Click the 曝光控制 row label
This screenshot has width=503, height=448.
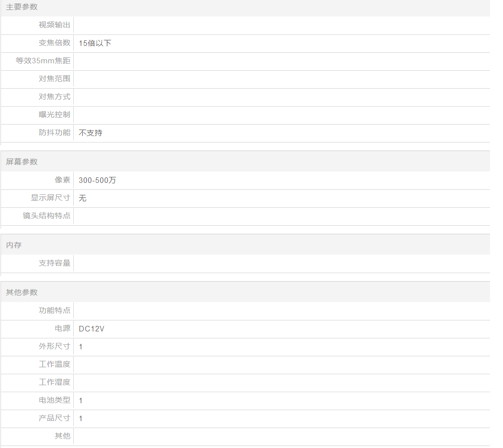click(54, 115)
